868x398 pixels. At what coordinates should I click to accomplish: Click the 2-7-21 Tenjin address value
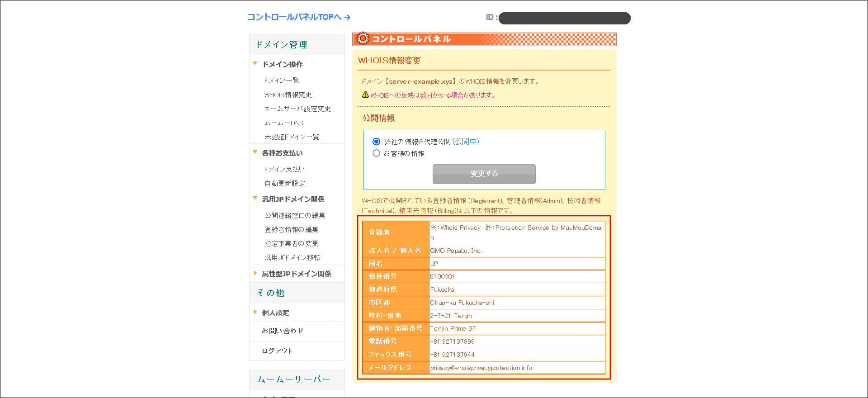(451, 316)
